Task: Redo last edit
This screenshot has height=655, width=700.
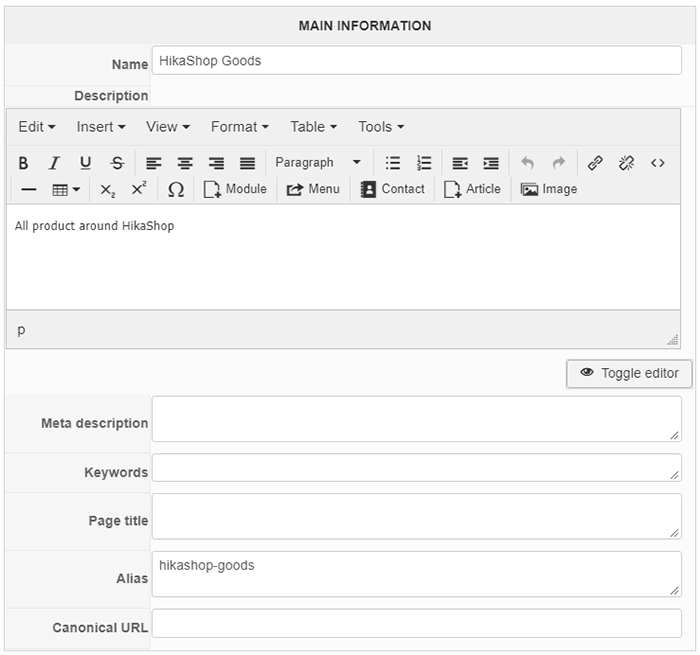Action: 559,163
